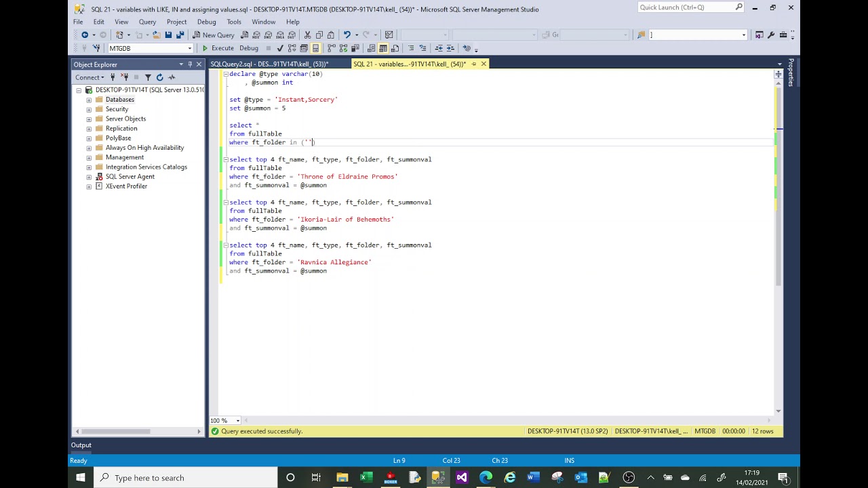Open Excel from the Windows taskbar
The height and width of the screenshot is (488, 868).
point(366,478)
